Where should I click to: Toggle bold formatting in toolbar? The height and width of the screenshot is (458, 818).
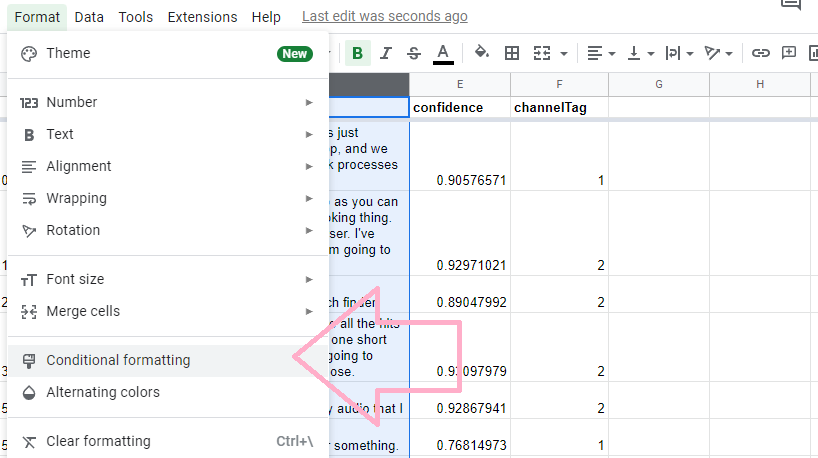pos(358,53)
